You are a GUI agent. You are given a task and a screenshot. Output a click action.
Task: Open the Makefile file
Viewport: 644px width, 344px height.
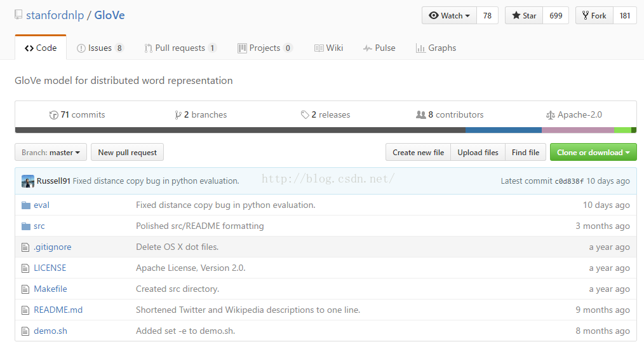(50, 289)
